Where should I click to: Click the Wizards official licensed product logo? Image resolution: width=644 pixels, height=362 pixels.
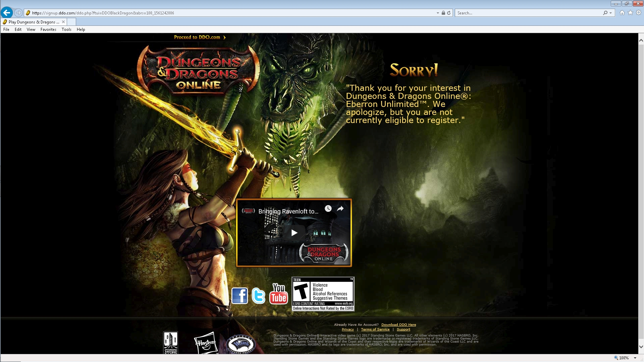click(x=241, y=344)
